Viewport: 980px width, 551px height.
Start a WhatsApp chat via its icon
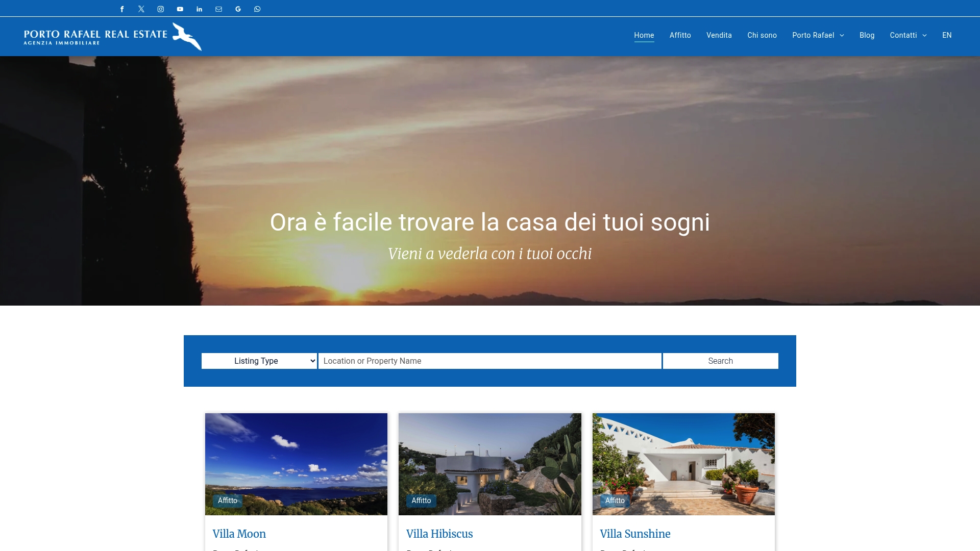[x=257, y=9]
